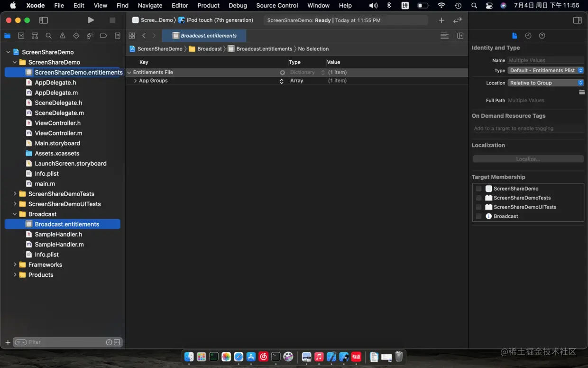This screenshot has width=588, height=368.
Task: Choose file location with folder icon
Action: [x=582, y=92]
